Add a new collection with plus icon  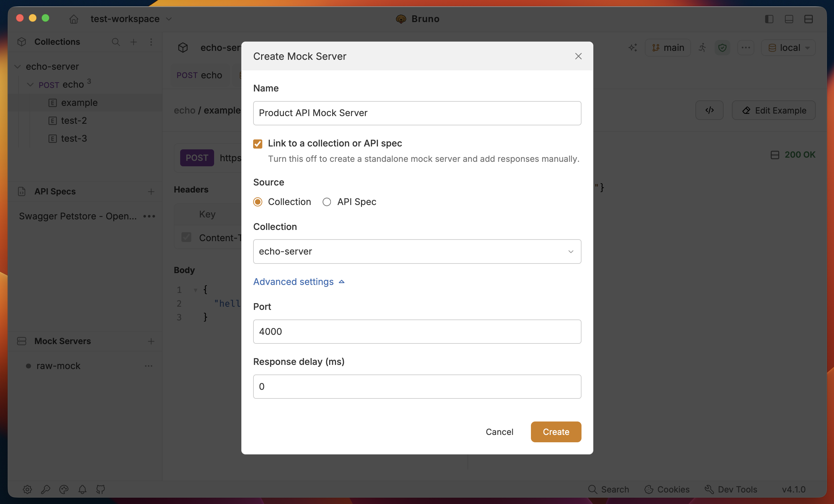coord(134,42)
